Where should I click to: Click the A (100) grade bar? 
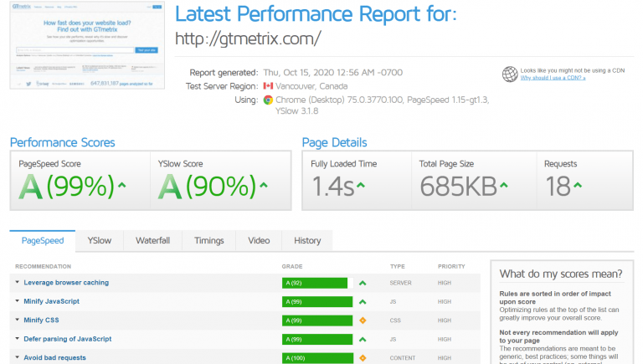pos(317,358)
